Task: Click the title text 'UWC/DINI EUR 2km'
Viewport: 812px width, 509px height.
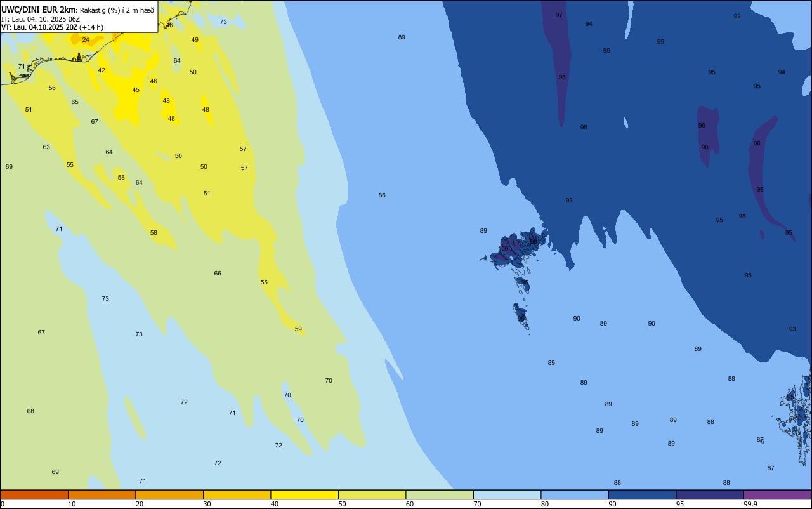Action: (39, 9)
